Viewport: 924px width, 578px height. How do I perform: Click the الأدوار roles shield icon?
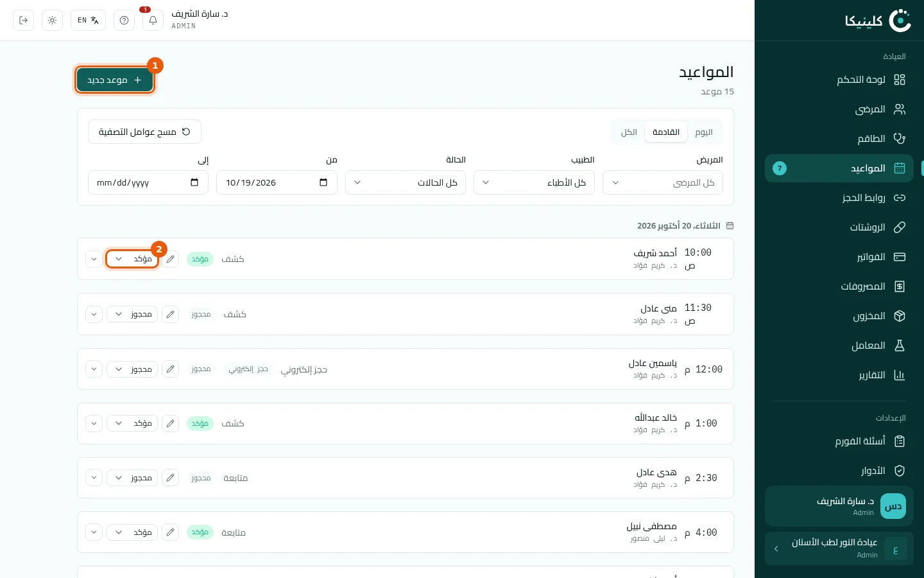pos(900,471)
